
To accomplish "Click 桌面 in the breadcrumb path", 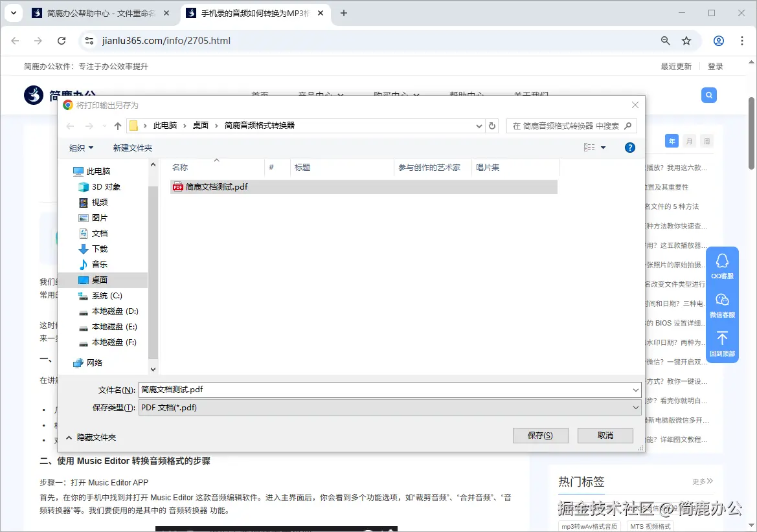I will [x=200, y=126].
